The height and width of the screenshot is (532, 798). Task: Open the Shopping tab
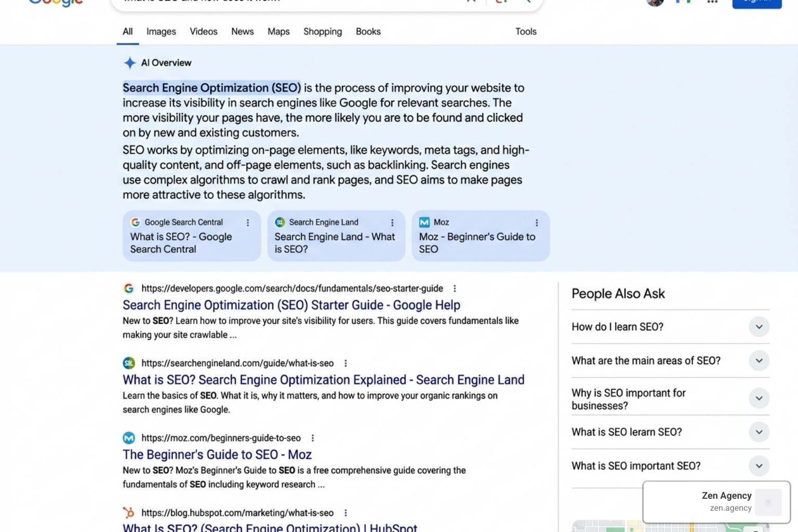(323, 32)
